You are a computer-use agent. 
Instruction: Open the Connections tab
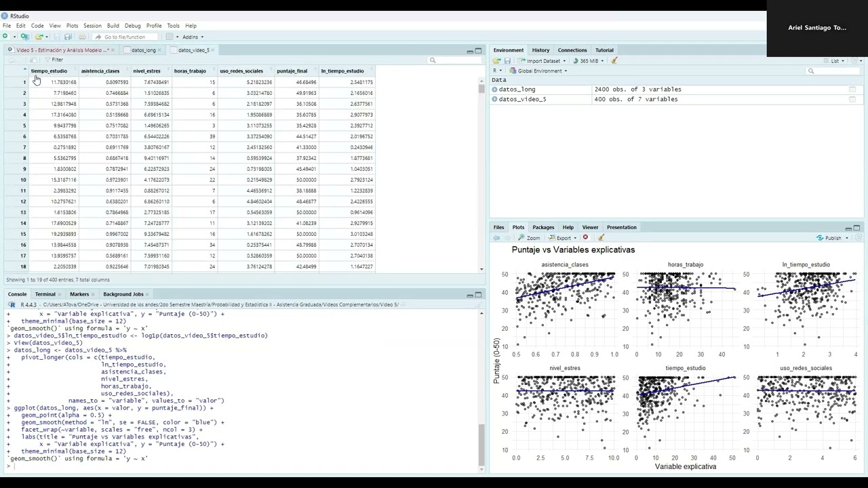point(572,50)
